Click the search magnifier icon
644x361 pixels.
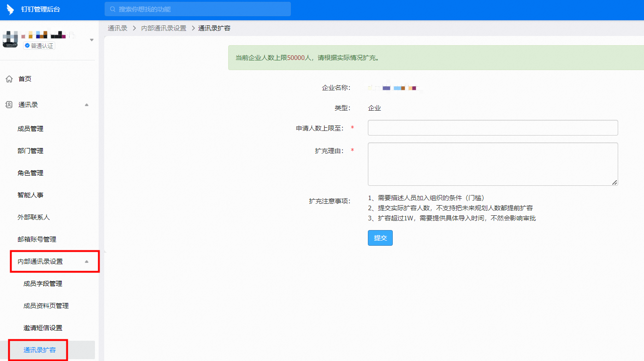point(112,9)
